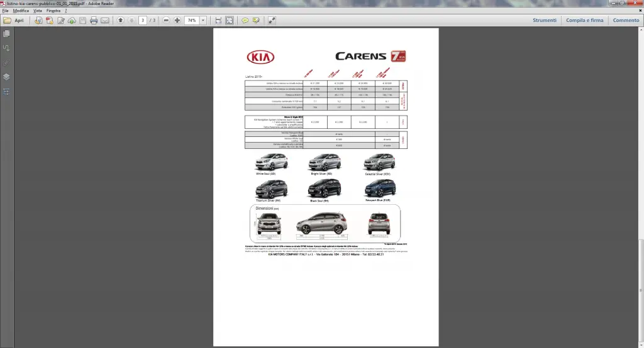Click the upload to cloud icon
Image resolution: width=644 pixels, height=348 pixels.
point(72,20)
